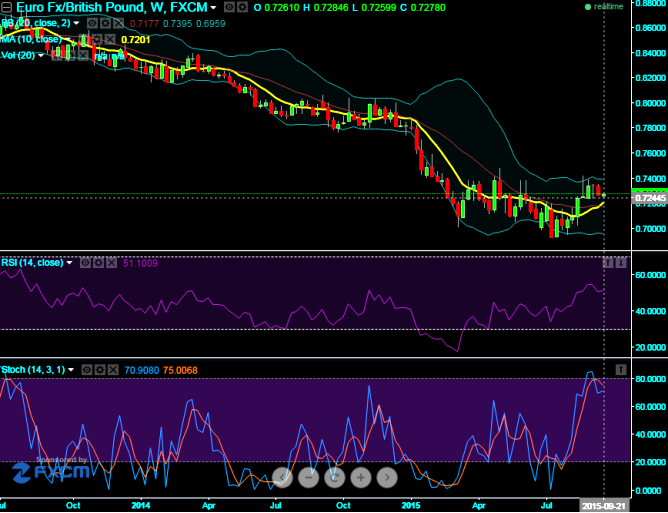
Task: Remove Vol indicator with X icon
Action: [x=83, y=56]
